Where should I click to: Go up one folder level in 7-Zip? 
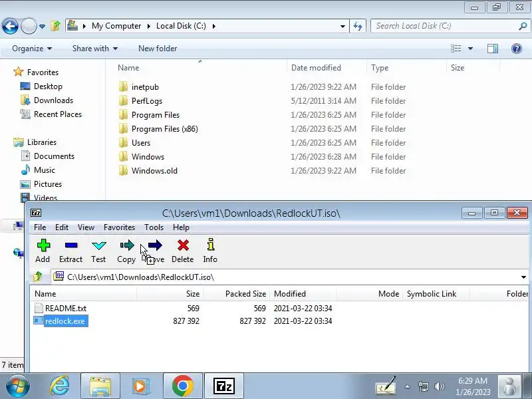(38, 277)
